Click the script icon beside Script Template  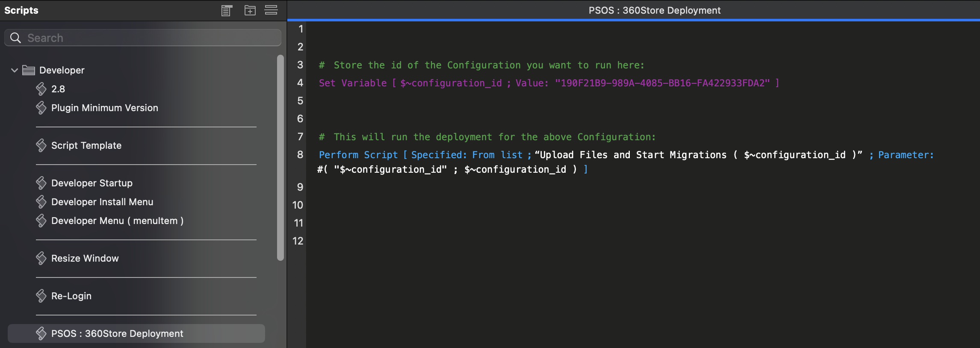(x=41, y=145)
